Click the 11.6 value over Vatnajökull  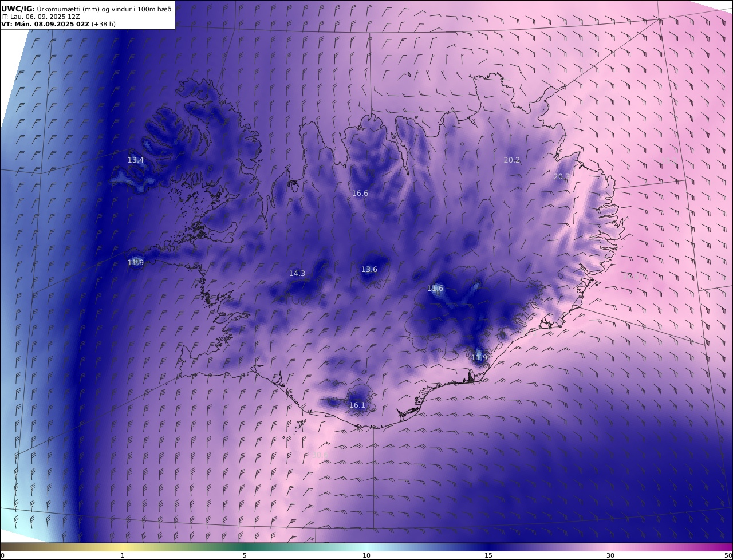point(435,289)
